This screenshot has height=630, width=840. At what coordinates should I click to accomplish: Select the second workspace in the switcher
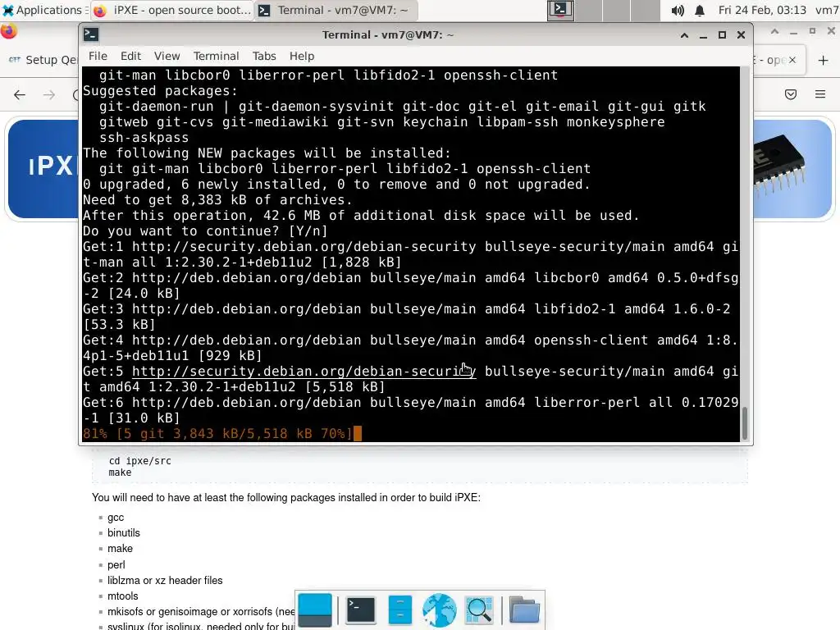589,10
